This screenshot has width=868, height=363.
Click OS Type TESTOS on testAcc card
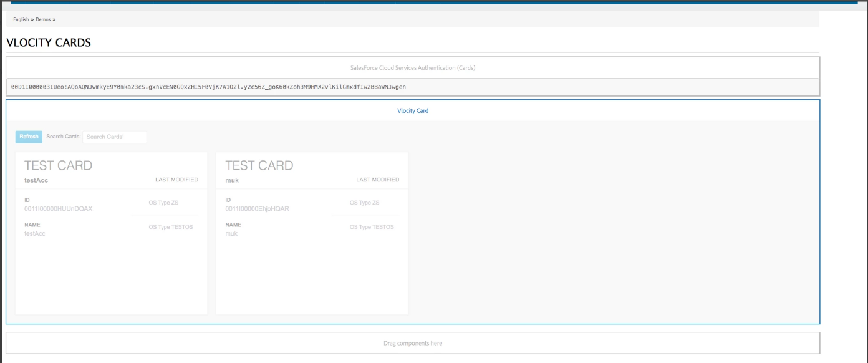[171, 227]
